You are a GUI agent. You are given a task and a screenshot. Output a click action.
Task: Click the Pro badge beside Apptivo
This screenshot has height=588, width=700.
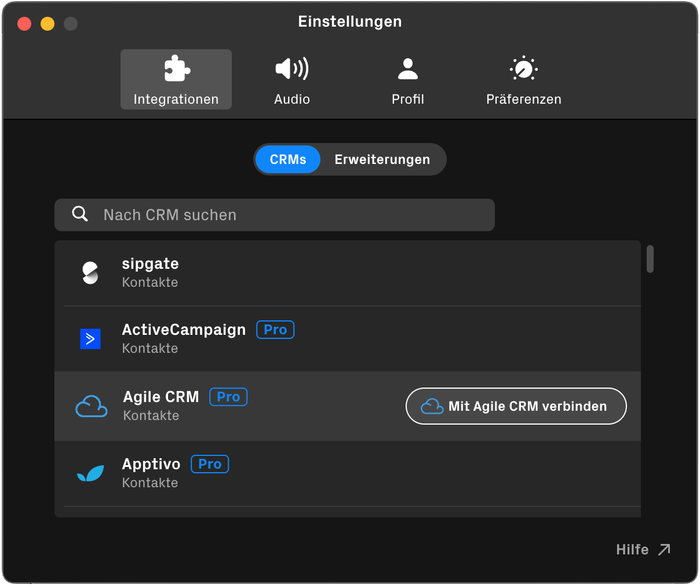[210, 464]
